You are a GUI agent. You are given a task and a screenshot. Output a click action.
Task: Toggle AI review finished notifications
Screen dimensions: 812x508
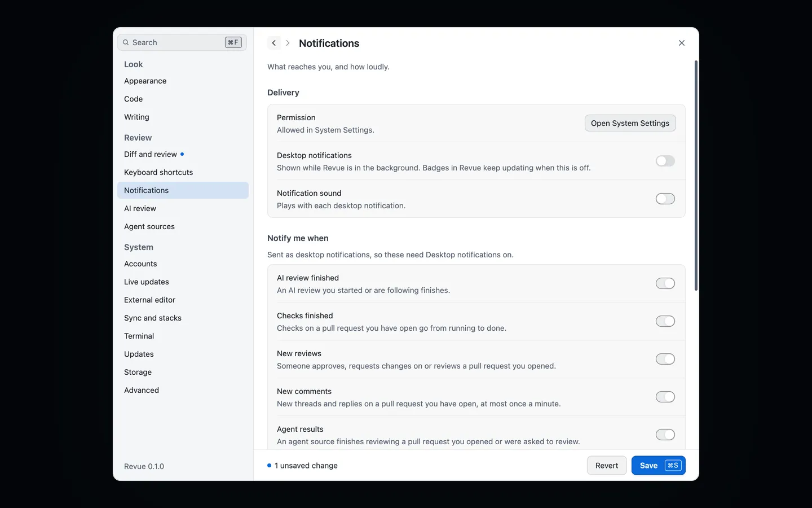click(665, 283)
